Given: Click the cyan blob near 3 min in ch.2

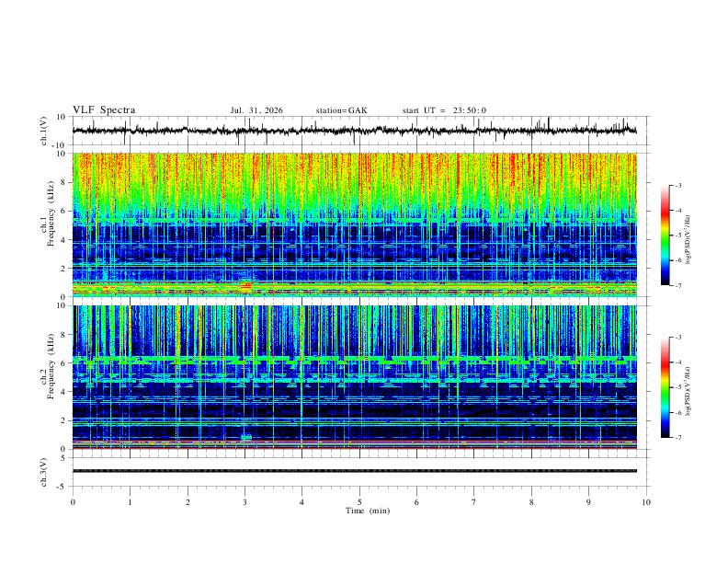Looking at the screenshot, I should (x=246, y=437).
